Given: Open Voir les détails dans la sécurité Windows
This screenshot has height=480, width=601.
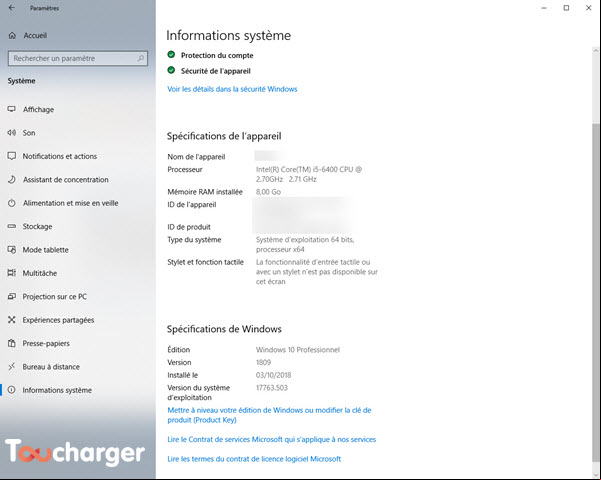Looking at the screenshot, I should click(x=232, y=89).
